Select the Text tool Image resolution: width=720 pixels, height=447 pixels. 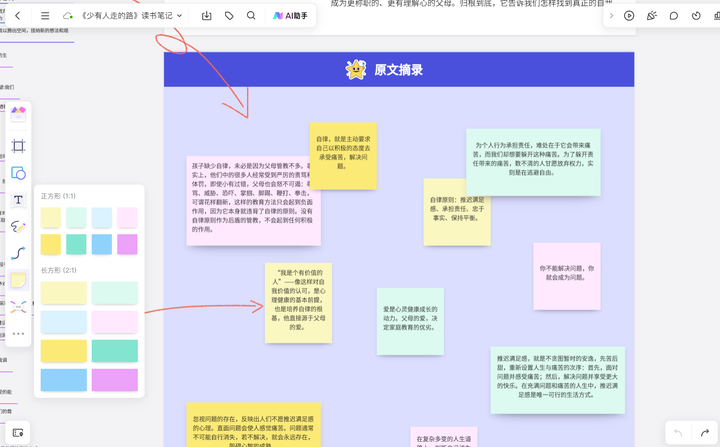point(18,200)
